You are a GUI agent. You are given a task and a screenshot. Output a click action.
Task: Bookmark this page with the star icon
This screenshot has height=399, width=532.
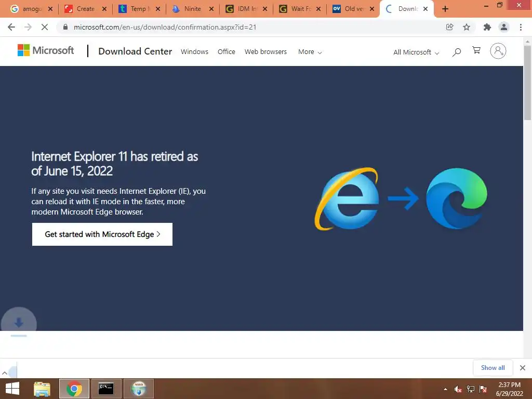467,27
